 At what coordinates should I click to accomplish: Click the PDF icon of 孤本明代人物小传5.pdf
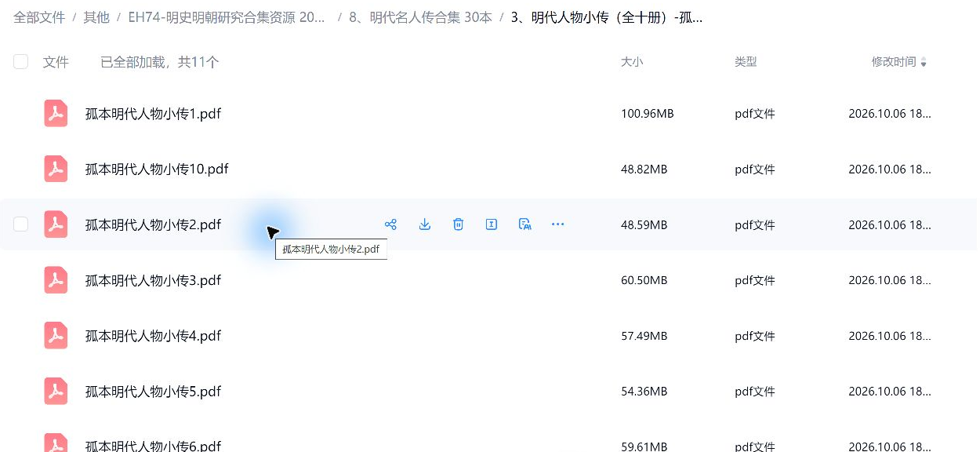click(56, 392)
